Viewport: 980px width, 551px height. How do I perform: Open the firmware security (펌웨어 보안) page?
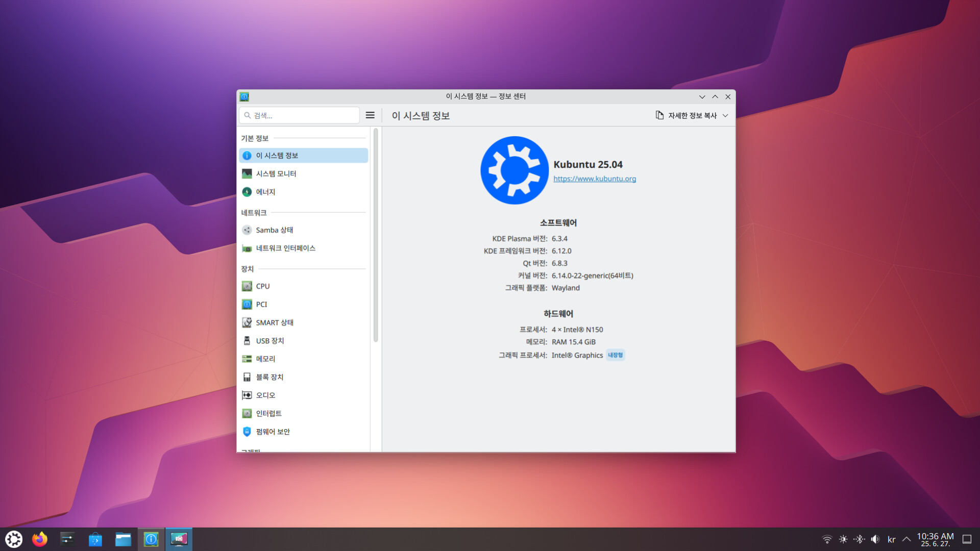point(273,432)
